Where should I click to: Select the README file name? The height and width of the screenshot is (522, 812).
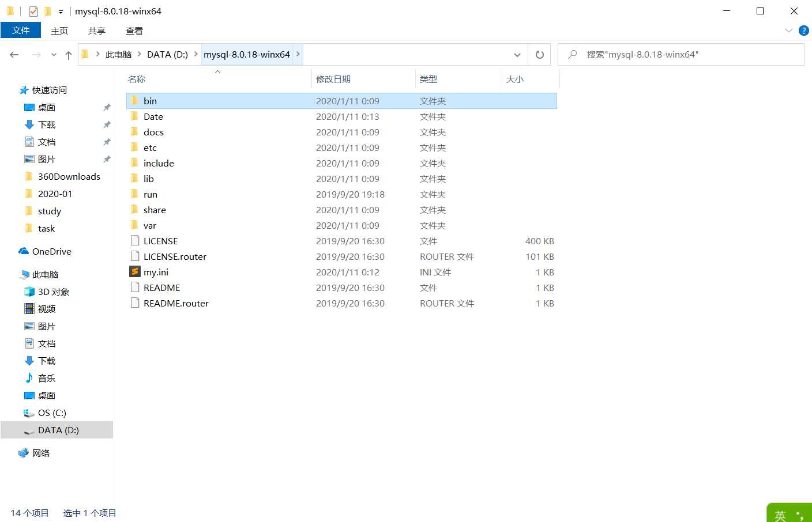coord(162,288)
